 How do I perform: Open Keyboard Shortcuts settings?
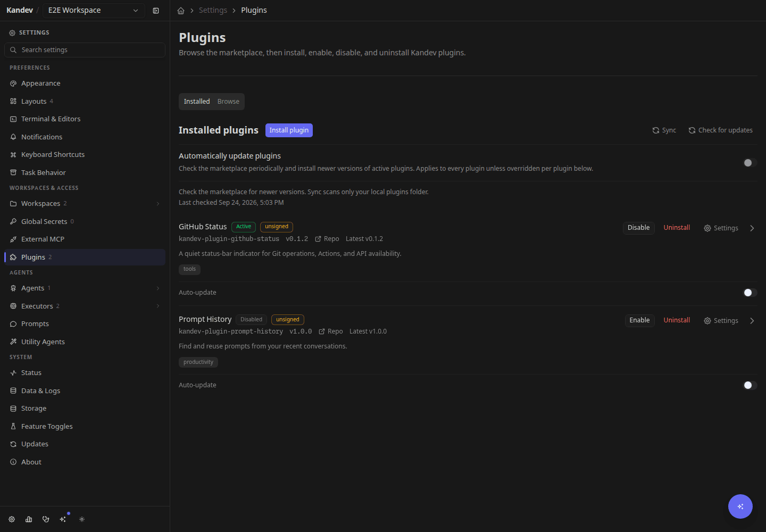[85, 155]
